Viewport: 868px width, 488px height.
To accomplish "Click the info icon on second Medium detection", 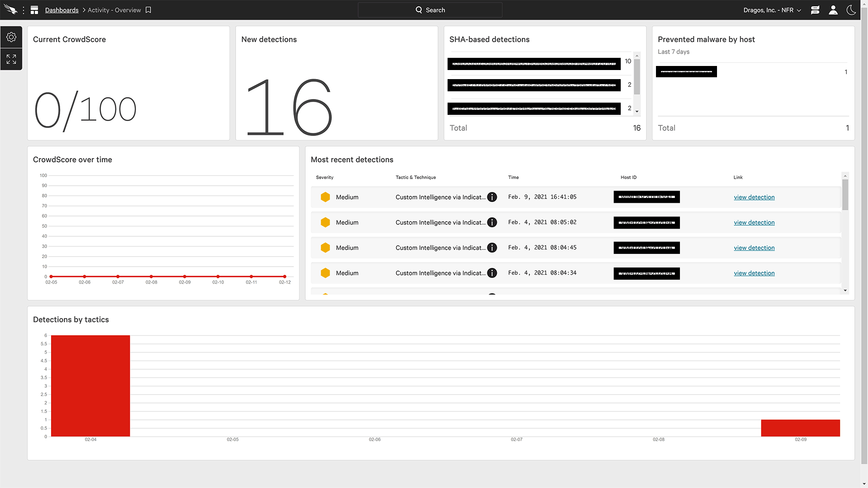I will (x=492, y=222).
